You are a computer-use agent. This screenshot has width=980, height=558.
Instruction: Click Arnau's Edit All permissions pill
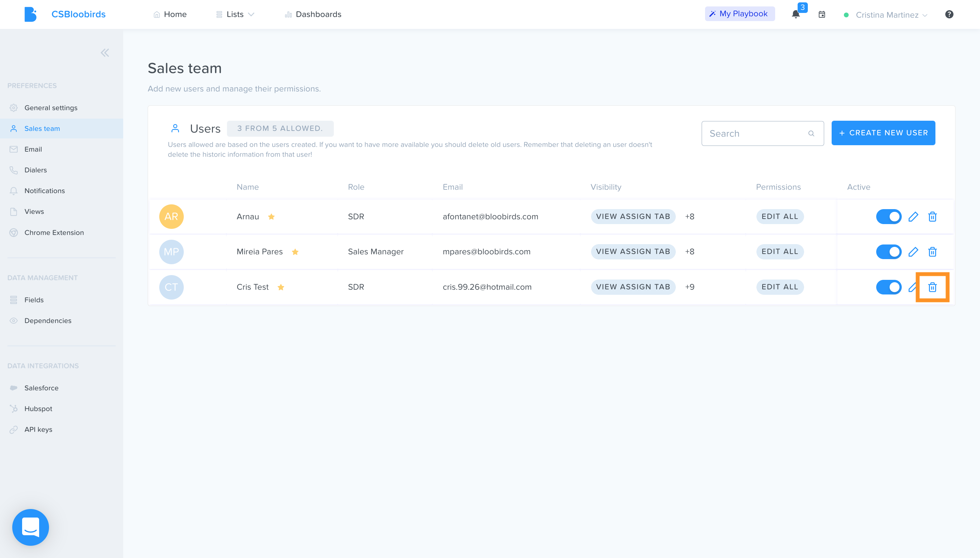pos(780,217)
